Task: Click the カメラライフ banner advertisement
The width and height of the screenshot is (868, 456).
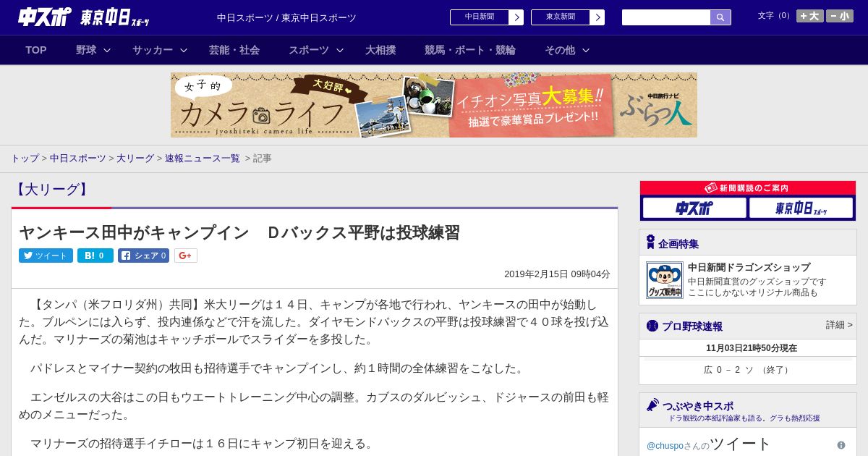Action: coord(434,105)
